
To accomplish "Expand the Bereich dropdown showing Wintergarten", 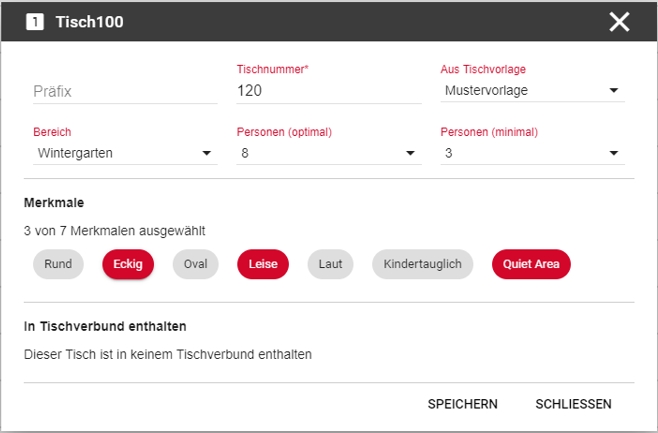I will pyautogui.click(x=125, y=153).
